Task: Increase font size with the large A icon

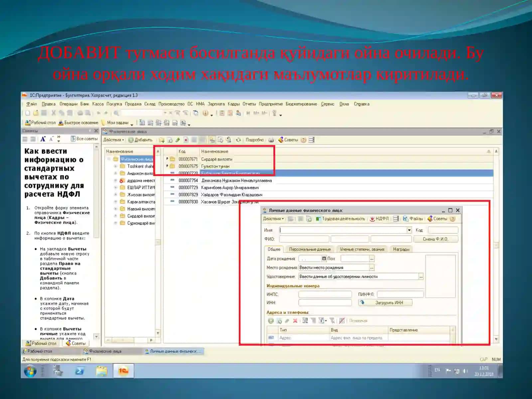Action: pyautogui.click(x=43, y=139)
